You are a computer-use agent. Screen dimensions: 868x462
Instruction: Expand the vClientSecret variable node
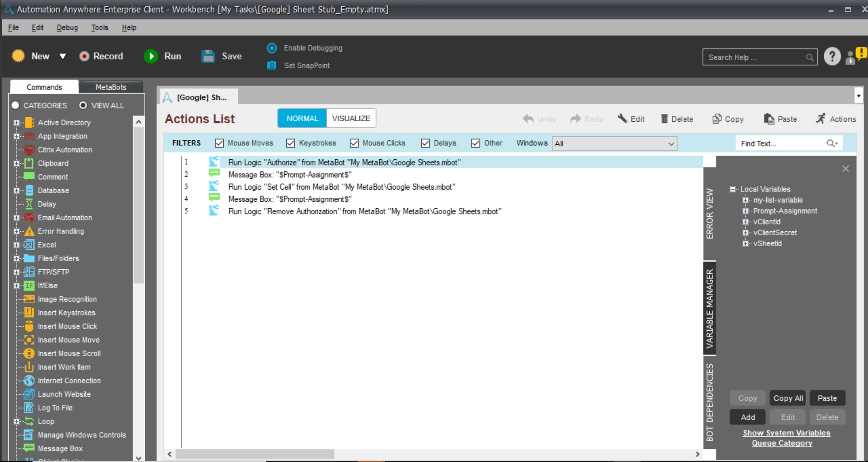click(x=745, y=233)
